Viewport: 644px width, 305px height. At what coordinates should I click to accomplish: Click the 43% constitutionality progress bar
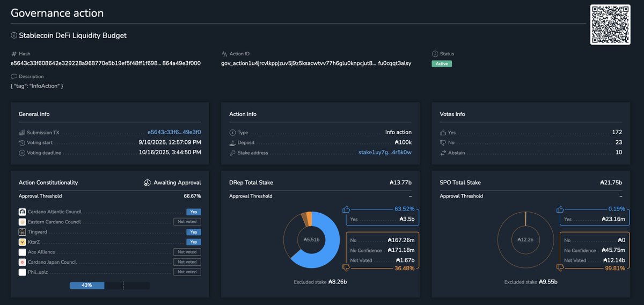tap(109, 286)
